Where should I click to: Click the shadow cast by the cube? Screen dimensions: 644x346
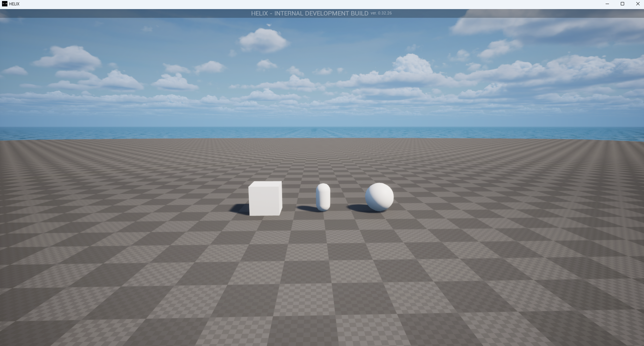[x=239, y=209]
